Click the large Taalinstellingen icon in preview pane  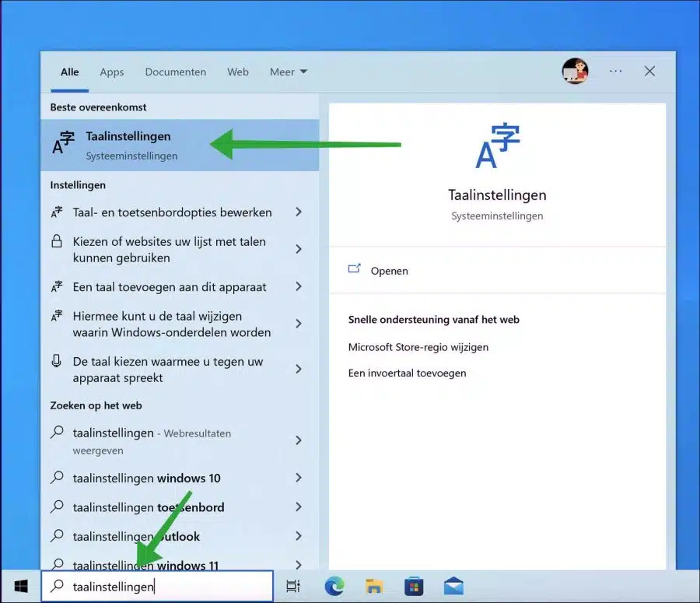[497, 145]
